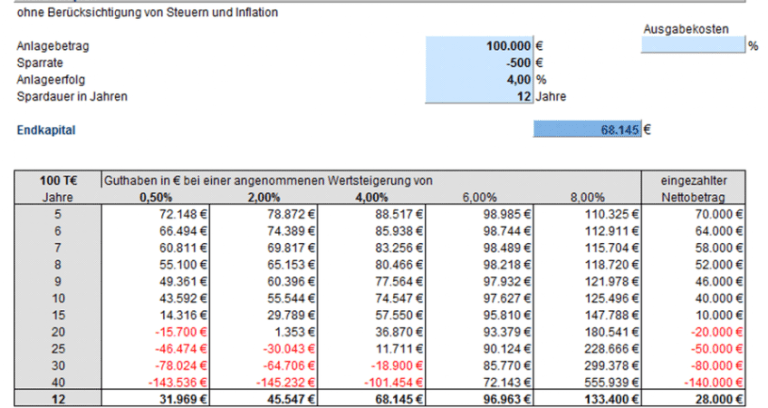Screen dimensions: 768x408
Task: Select the Spardauer in Jahren cell
Action: point(480,96)
